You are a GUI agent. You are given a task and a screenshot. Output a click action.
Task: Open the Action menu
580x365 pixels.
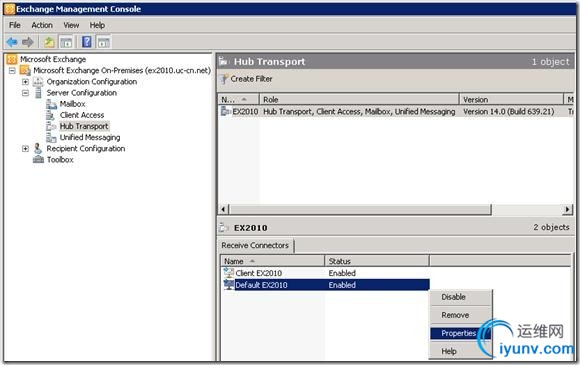(x=42, y=25)
